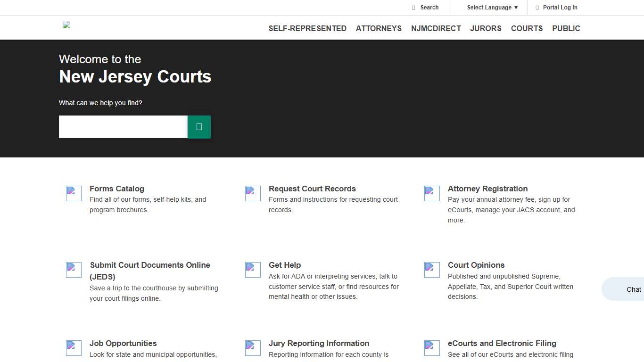Click the Get Help heading link

click(x=285, y=265)
